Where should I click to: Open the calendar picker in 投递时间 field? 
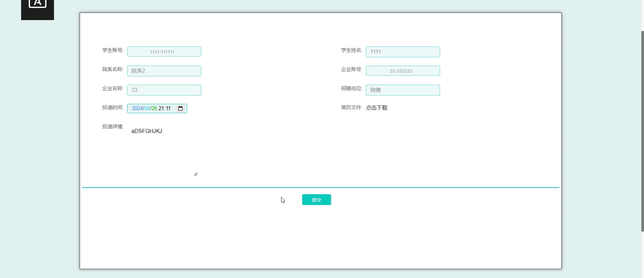click(180, 109)
